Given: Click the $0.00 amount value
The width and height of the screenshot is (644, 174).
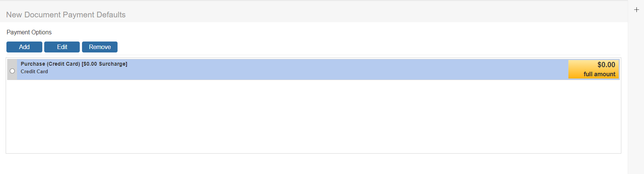Looking at the screenshot, I should 606,65.
